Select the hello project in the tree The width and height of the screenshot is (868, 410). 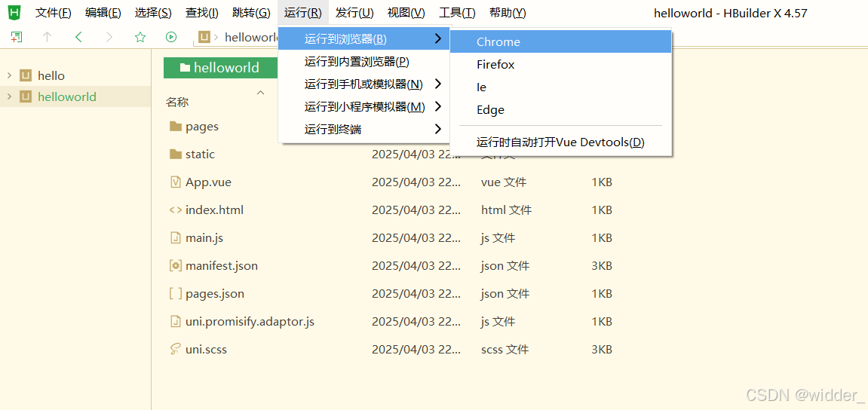click(x=51, y=75)
